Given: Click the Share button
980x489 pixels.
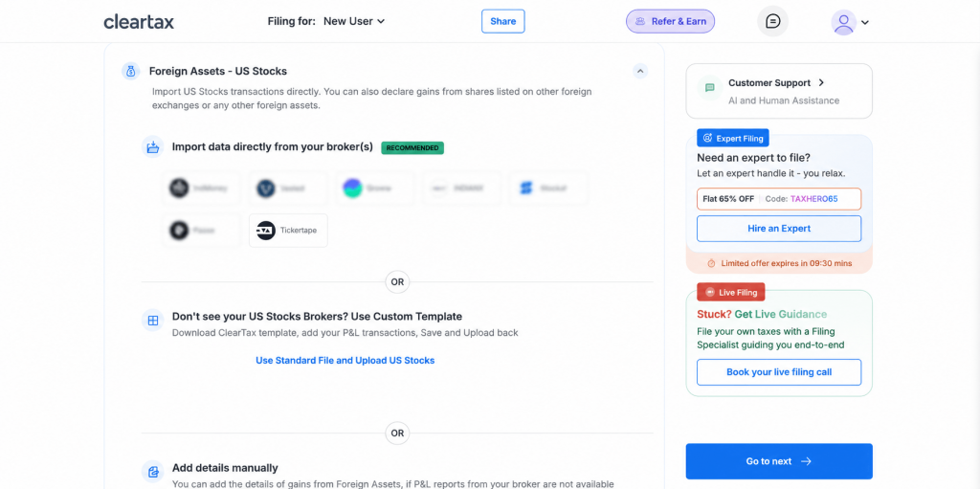Looking at the screenshot, I should tap(503, 21).
